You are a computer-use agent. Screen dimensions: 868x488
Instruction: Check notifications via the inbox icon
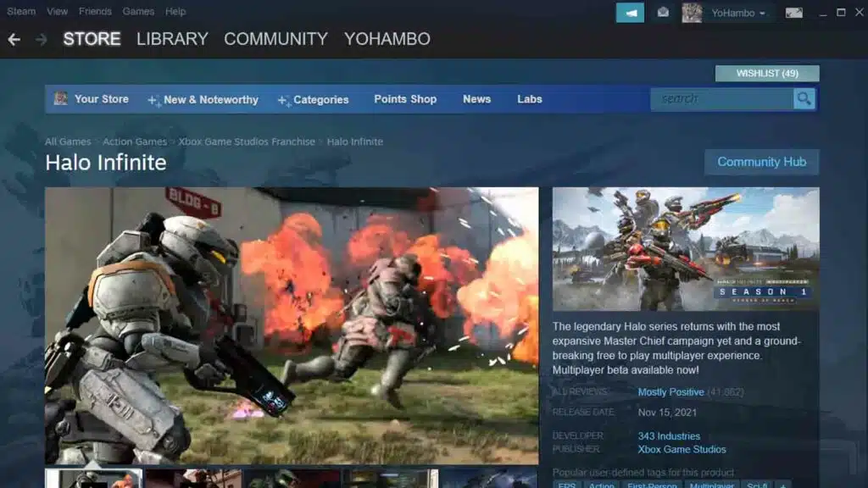pyautogui.click(x=664, y=11)
